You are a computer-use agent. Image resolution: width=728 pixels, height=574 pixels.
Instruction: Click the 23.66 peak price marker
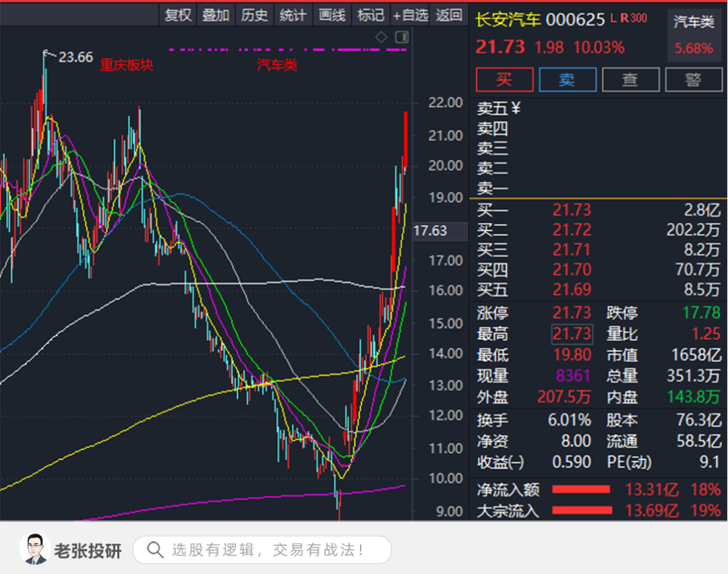(x=75, y=57)
